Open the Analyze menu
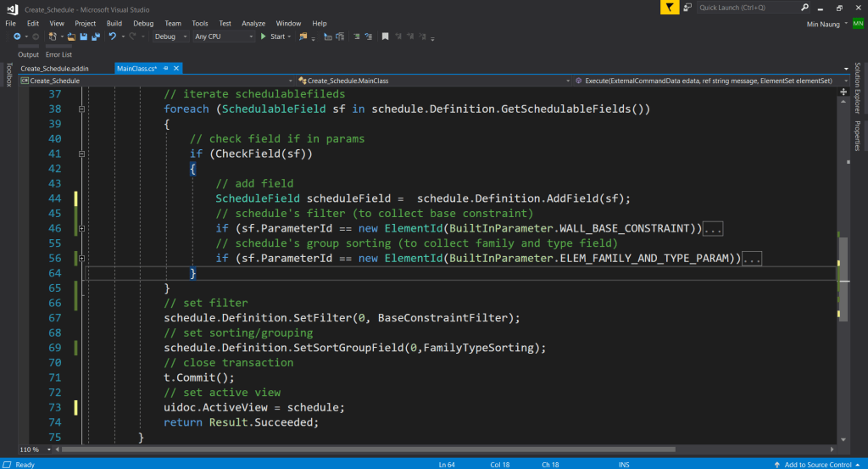Image resolution: width=868 pixels, height=469 pixels. click(253, 23)
